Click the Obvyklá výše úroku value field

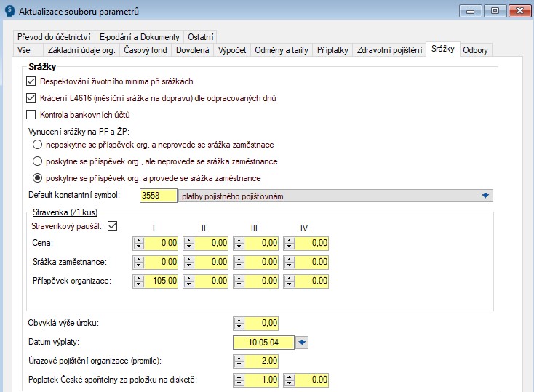(261, 323)
